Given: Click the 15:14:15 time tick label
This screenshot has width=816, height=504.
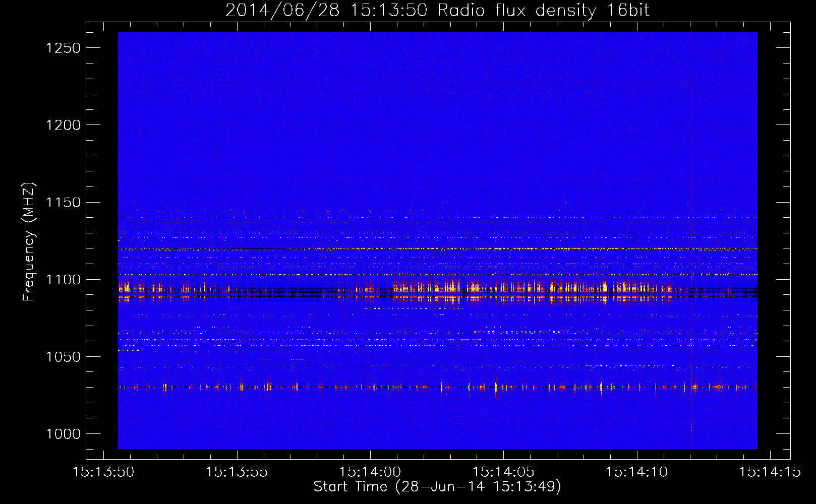Looking at the screenshot, I should (770, 472).
